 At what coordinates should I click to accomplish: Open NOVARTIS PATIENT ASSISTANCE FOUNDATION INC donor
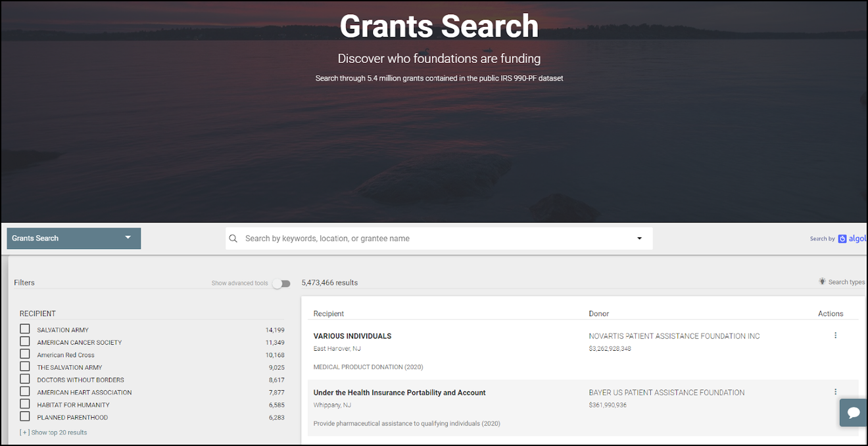tap(674, 336)
